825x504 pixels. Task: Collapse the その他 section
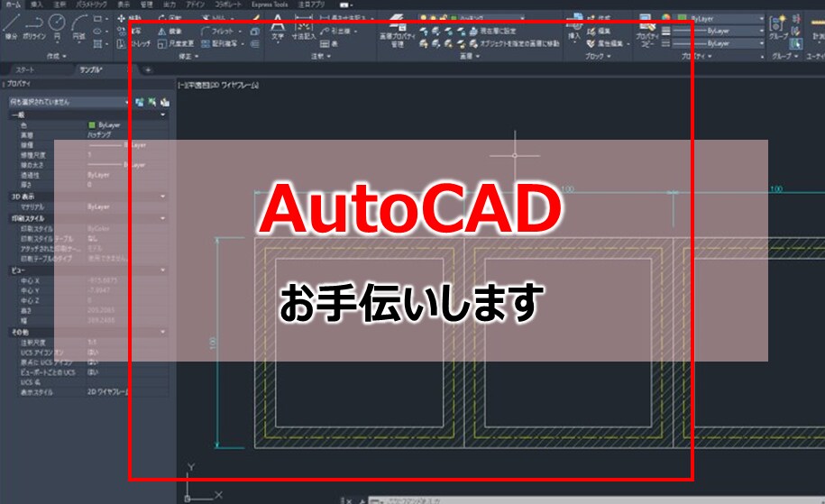pyautogui.click(x=162, y=332)
